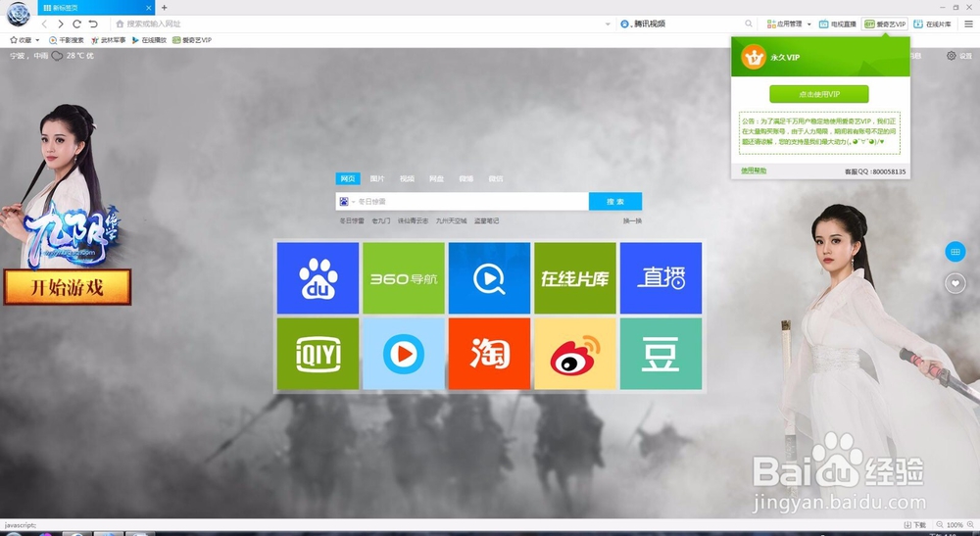Click 换一换 to refresh hot terms
Screen dimensions: 980x536
(x=632, y=220)
